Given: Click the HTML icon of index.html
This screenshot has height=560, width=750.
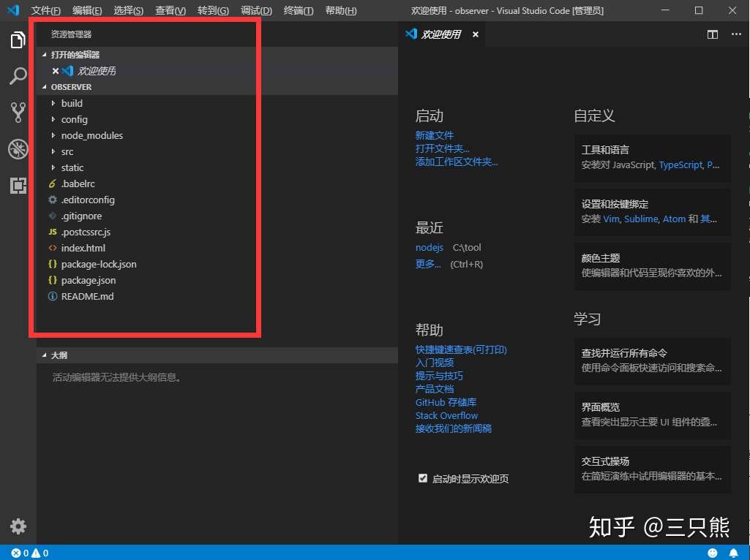Looking at the screenshot, I should [x=53, y=248].
